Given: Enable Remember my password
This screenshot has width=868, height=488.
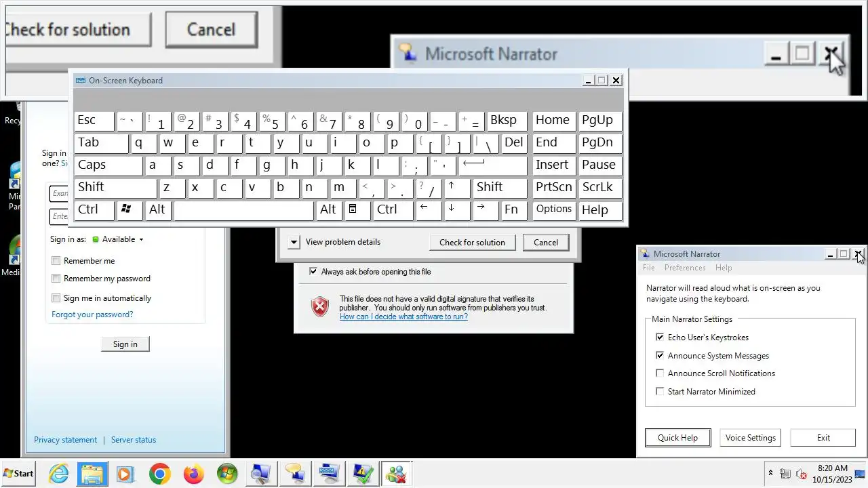Looking at the screenshot, I should tap(56, 279).
